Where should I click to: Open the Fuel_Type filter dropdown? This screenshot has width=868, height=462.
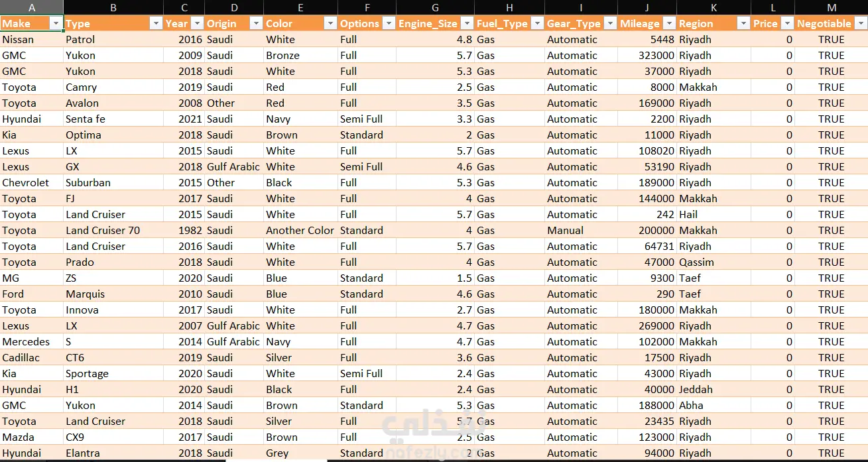pyautogui.click(x=537, y=23)
